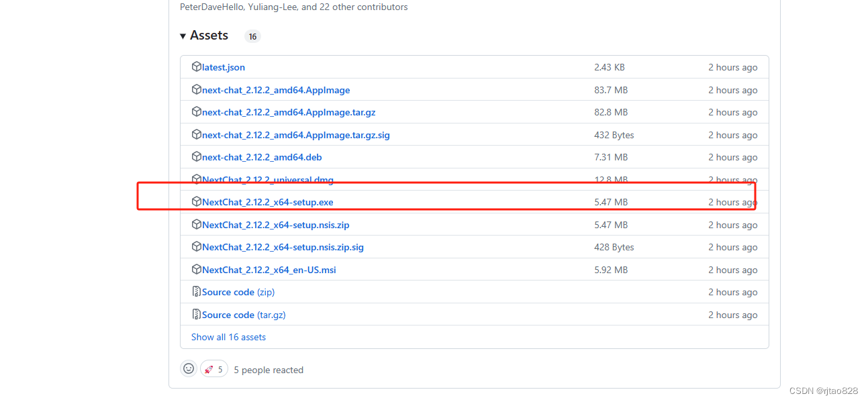Click 2 hours ago in Source code (zip) row

point(733,292)
